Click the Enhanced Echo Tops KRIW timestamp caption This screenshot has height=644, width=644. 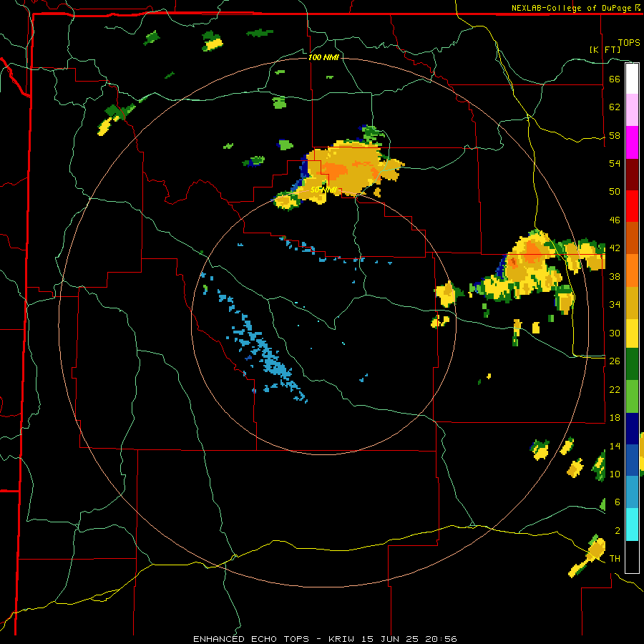[325, 639]
